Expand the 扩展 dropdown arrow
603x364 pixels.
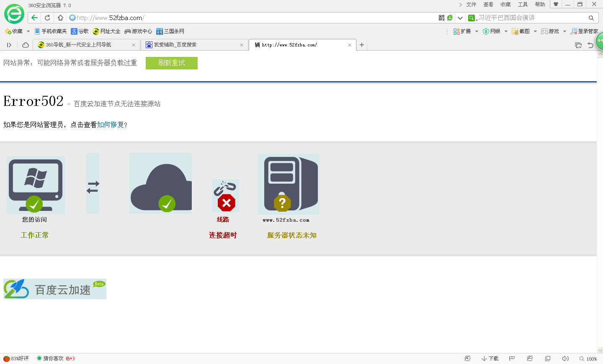click(x=477, y=31)
